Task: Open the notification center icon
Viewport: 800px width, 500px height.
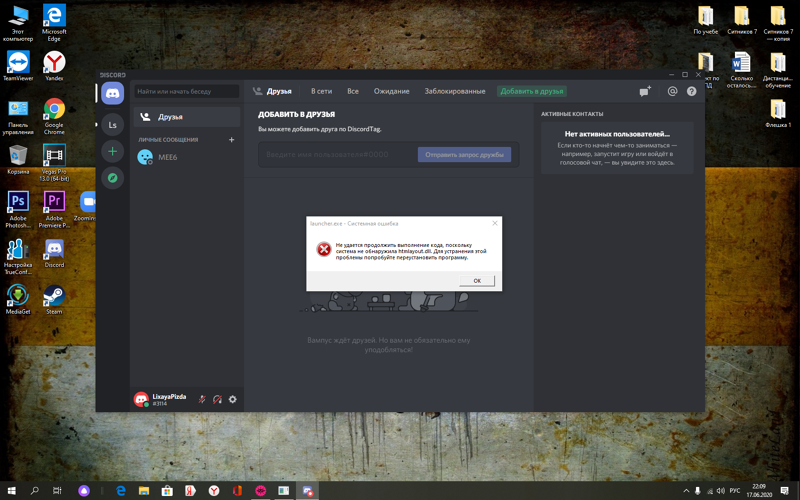Action: pyautogui.click(x=785, y=491)
